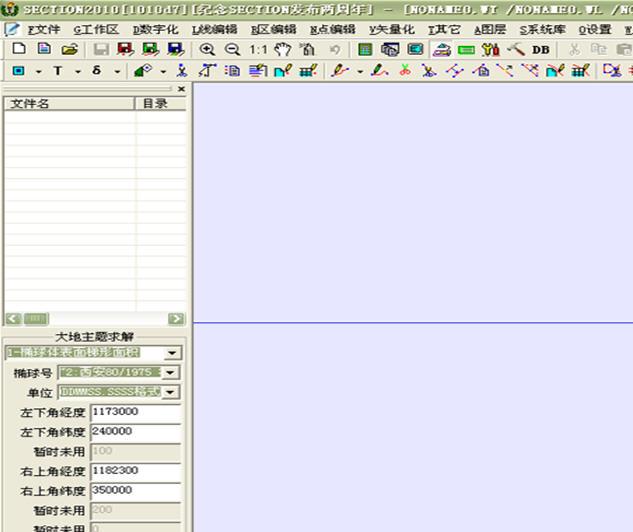633x532 pixels.
Task: Click the Open folder icon
Action: coord(69,49)
